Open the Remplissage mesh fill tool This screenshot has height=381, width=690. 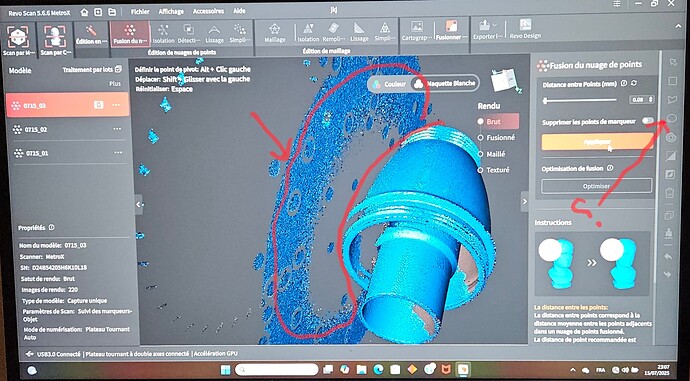334,33
